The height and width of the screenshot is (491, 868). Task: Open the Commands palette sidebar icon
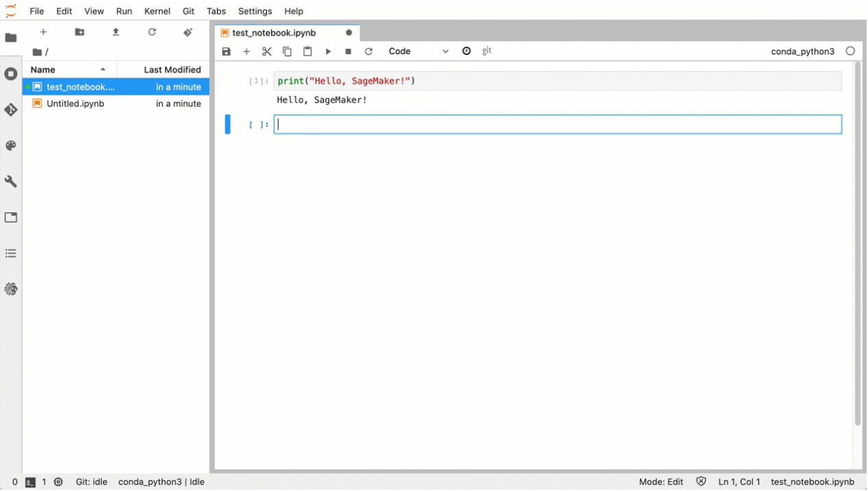click(11, 146)
